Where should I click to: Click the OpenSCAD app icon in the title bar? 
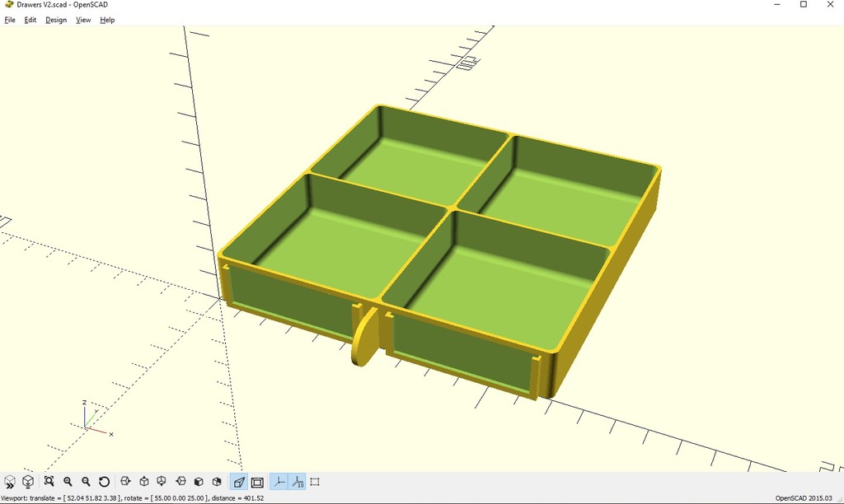coord(8,5)
